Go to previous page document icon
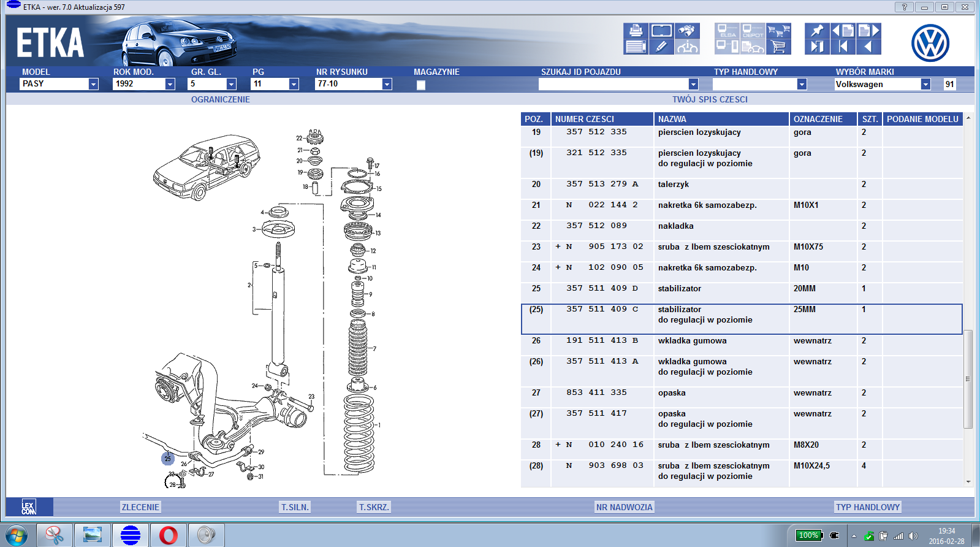Image resolution: width=980 pixels, height=547 pixels. [843, 31]
